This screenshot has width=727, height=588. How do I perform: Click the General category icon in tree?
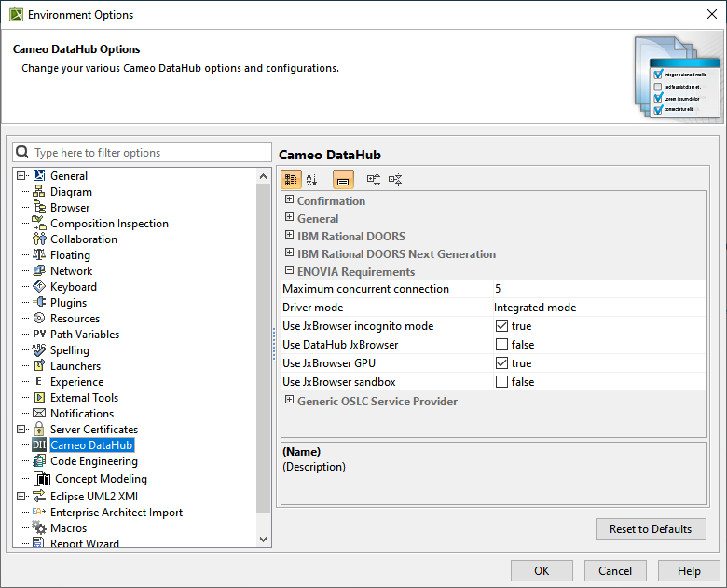point(39,176)
